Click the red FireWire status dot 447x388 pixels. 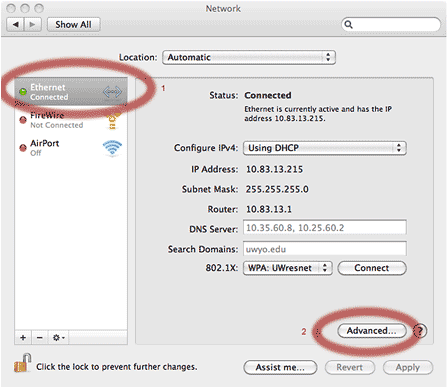coord(23,120)
